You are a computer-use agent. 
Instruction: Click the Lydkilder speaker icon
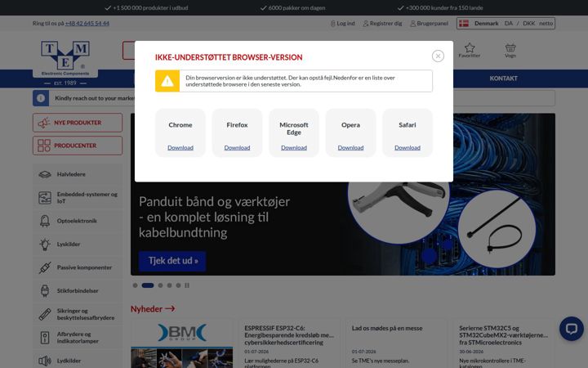tap(45, 361)
